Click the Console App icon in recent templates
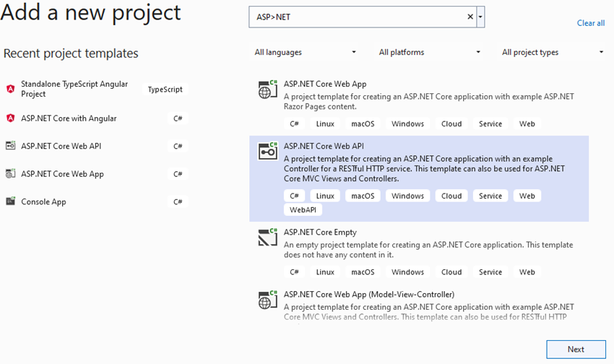 point(11,201)
